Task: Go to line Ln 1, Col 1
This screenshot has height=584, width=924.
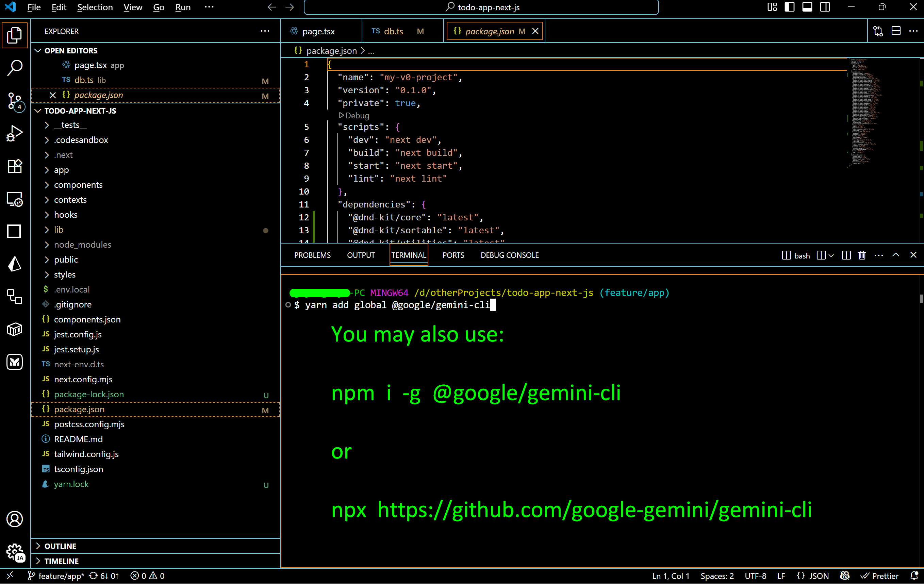Action: tap(671, 575)
